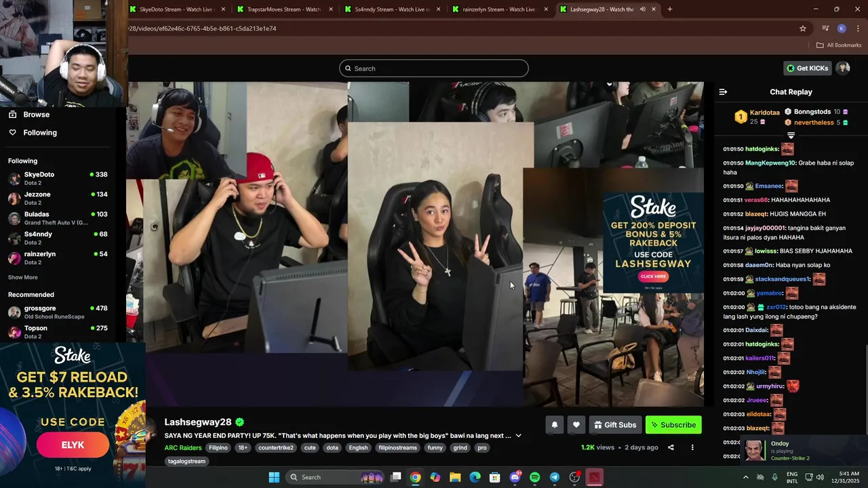Screen dimensions: 868x488
Task: Open Chrome media controls
Action: pos(825,28)
